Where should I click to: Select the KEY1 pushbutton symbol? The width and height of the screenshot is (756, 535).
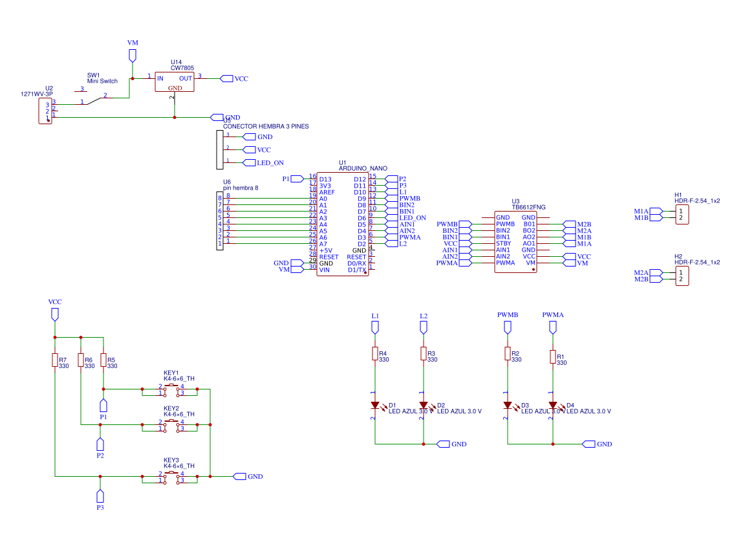(x=171, y=390)
